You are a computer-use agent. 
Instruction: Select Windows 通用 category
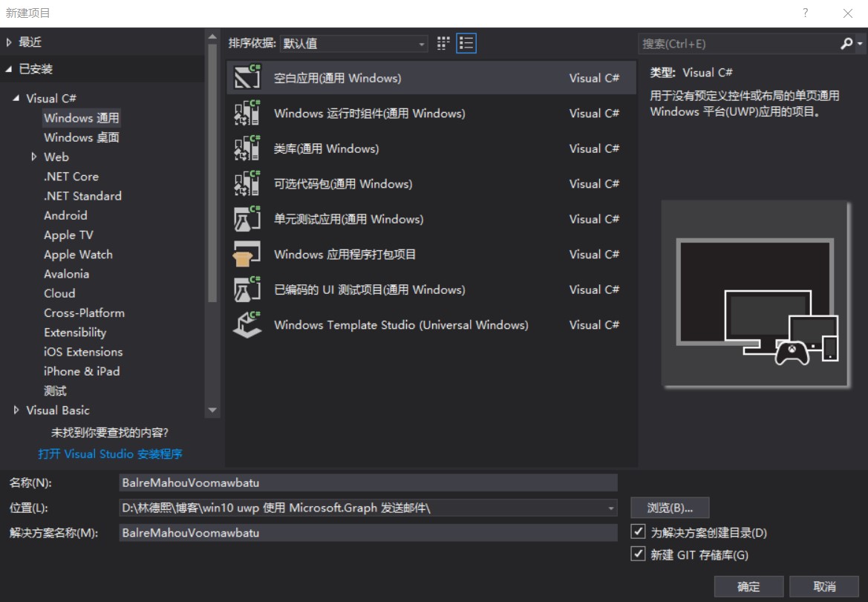pos(82,118)
